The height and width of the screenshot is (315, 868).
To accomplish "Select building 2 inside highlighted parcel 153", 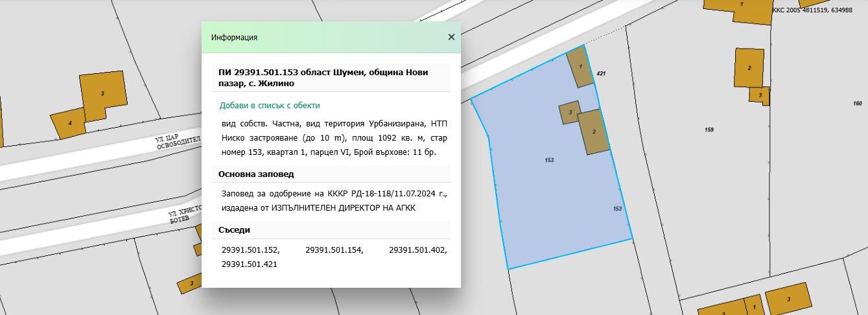I will pyautogui.click(x=594, y=132).
